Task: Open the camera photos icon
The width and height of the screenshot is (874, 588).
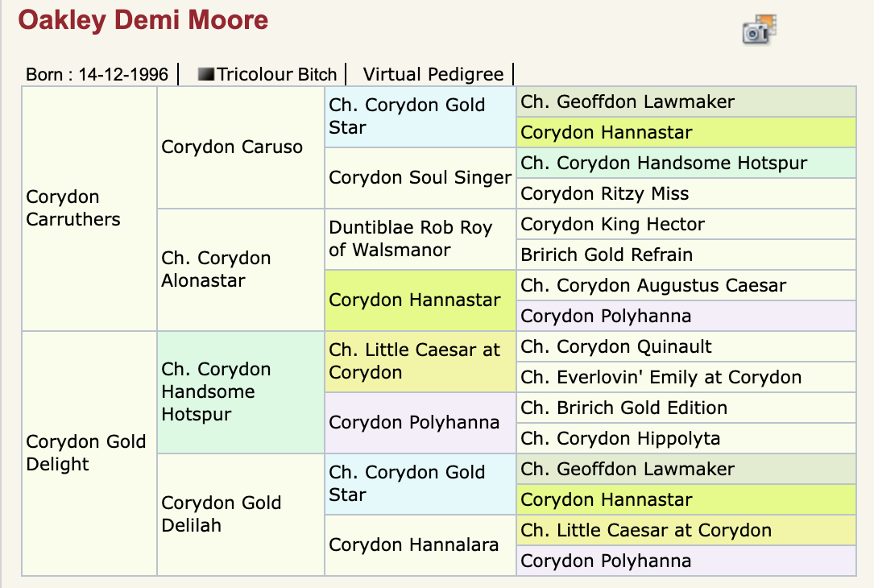Action: (x=759, y=29)
